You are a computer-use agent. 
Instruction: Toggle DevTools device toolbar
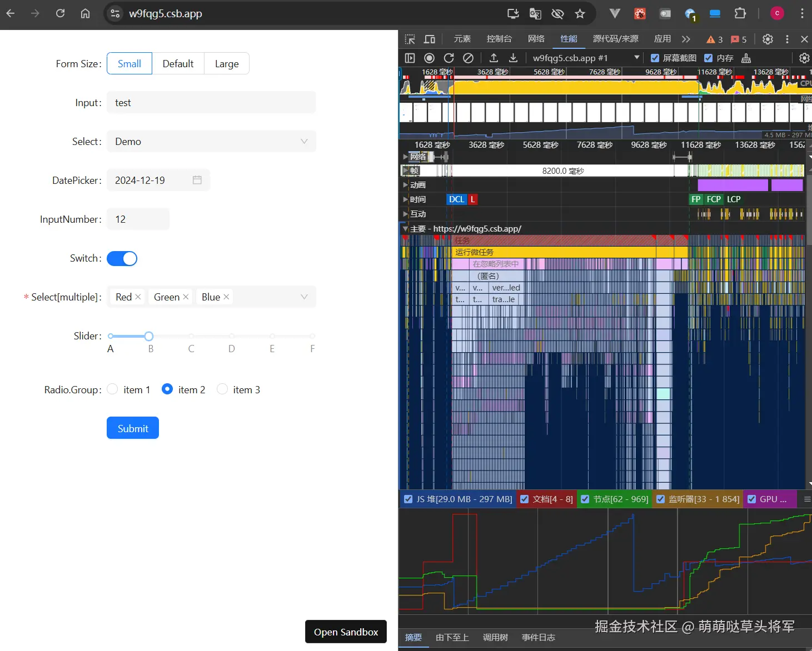pos(429,39)
